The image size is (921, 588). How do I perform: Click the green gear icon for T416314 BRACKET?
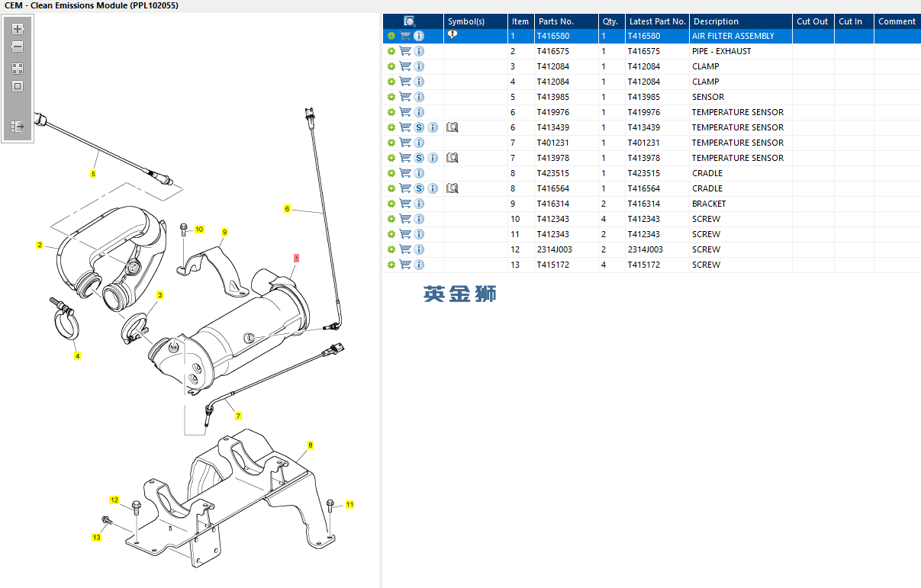[391, 204]
